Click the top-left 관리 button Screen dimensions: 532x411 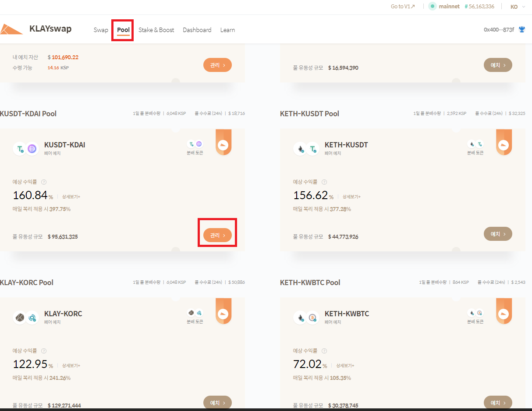pos(217,65)
